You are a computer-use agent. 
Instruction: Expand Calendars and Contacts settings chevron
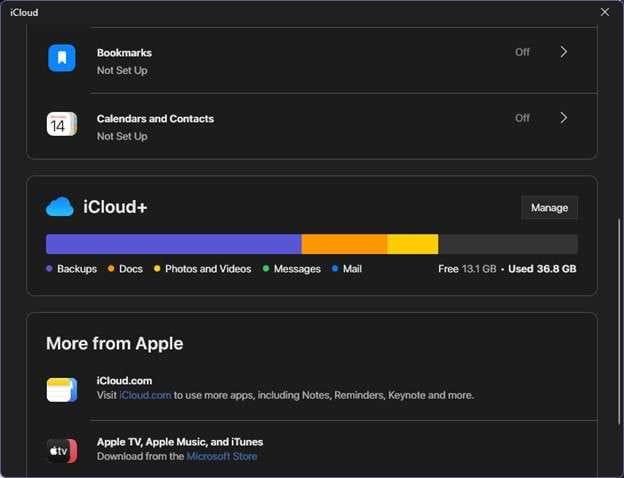pos(564,118)
